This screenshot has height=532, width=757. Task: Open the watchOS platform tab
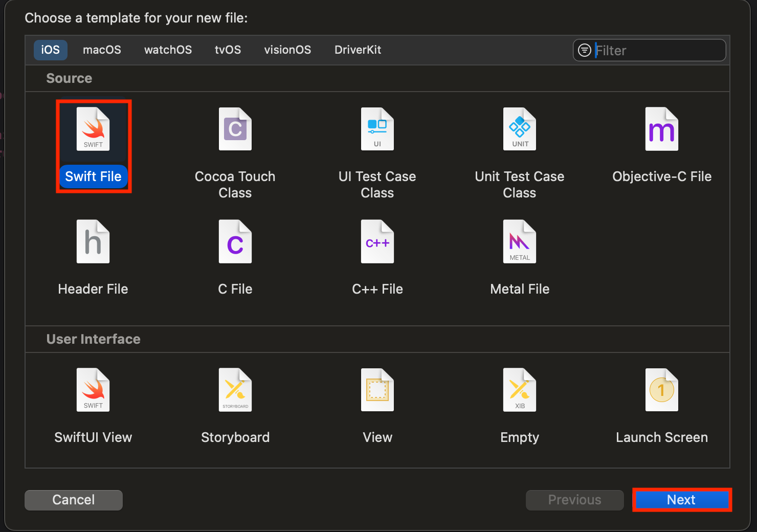click(x=168, y=50)
